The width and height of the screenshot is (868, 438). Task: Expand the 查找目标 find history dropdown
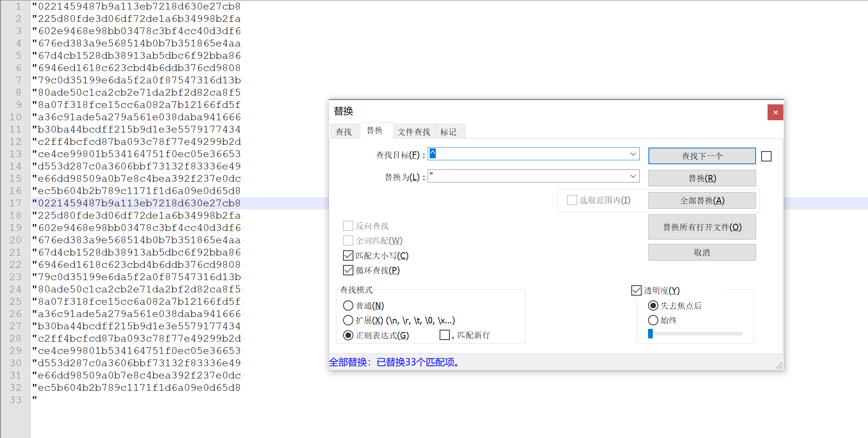coord(633,154)
